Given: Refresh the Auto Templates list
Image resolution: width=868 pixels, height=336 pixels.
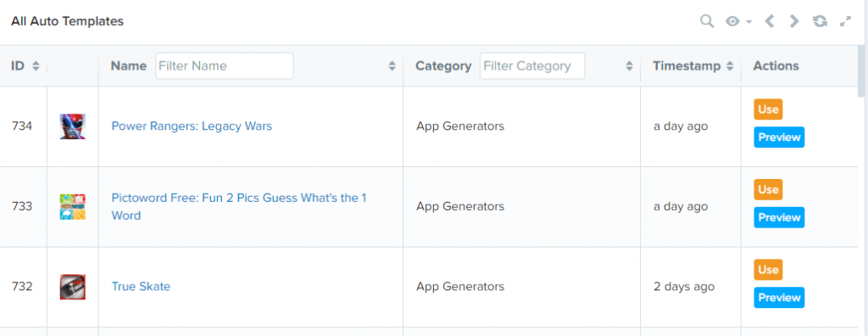Looking at the screenshot, I should coord(820,21).
